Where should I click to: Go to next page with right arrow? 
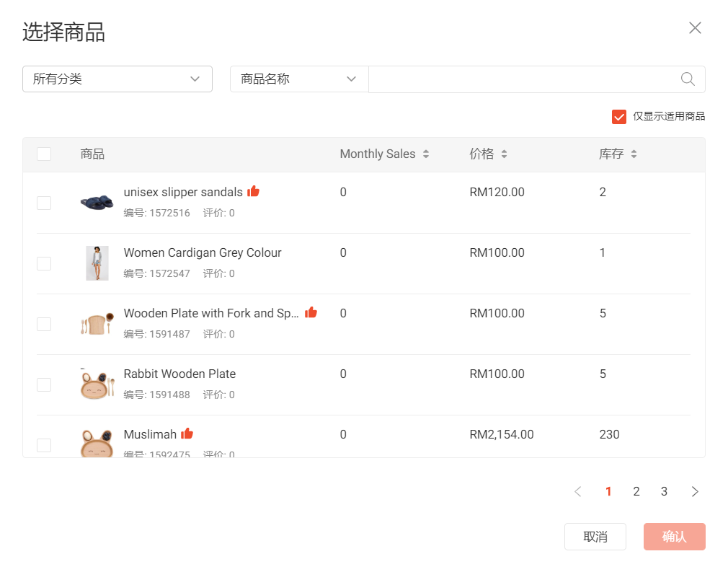click(x=694, y=491)
